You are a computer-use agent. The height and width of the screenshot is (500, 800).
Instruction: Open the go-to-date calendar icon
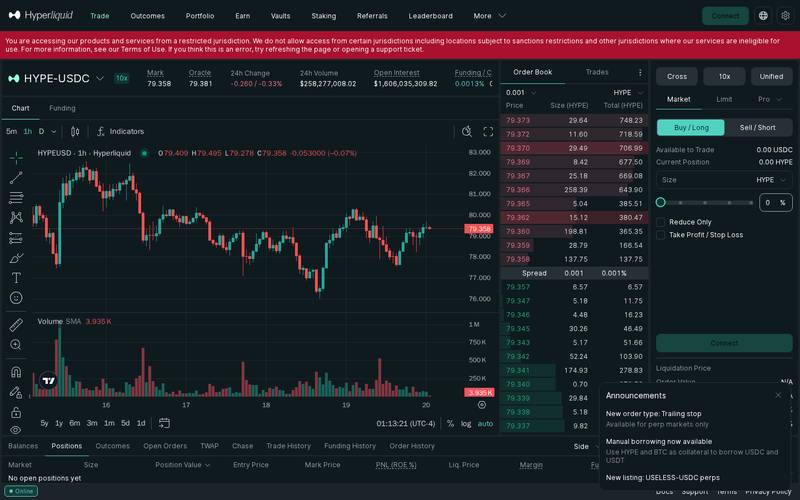164,423
